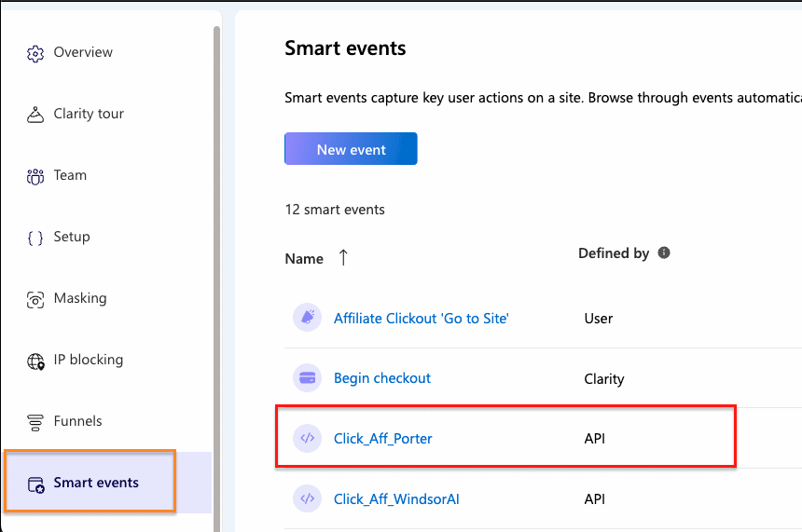Go to the Overview menu item

tap(83, 52)
